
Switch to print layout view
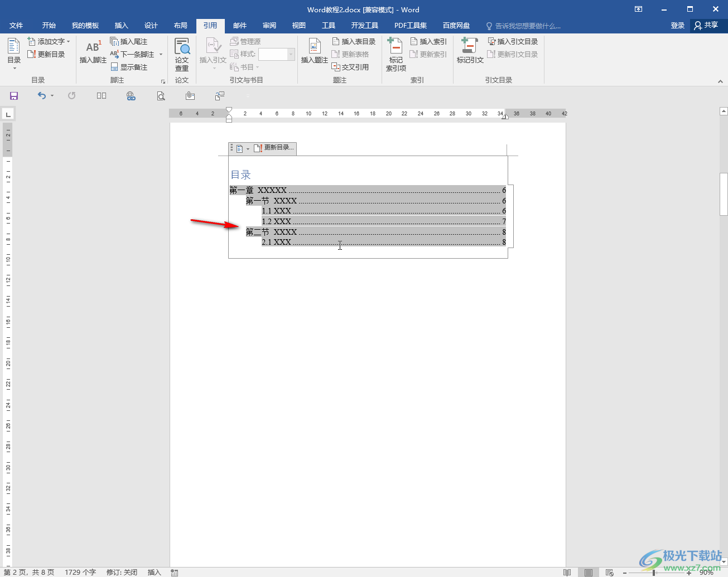click(589, 573)
